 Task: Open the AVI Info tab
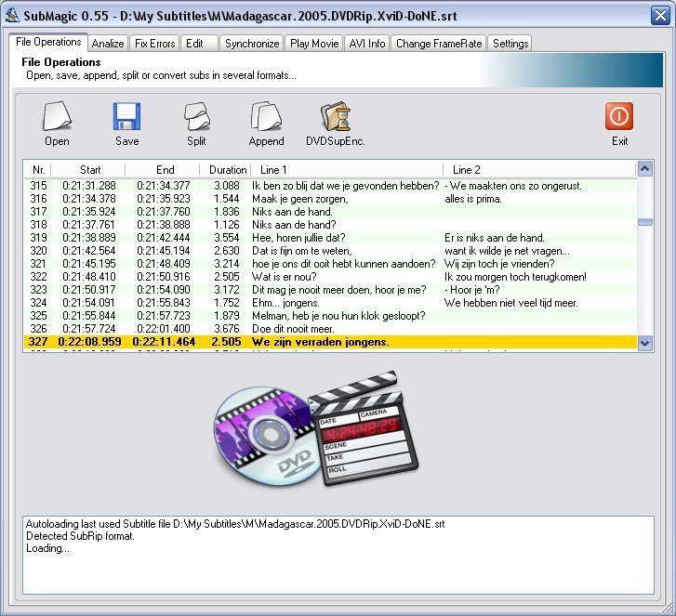click(x=367, y=44)
